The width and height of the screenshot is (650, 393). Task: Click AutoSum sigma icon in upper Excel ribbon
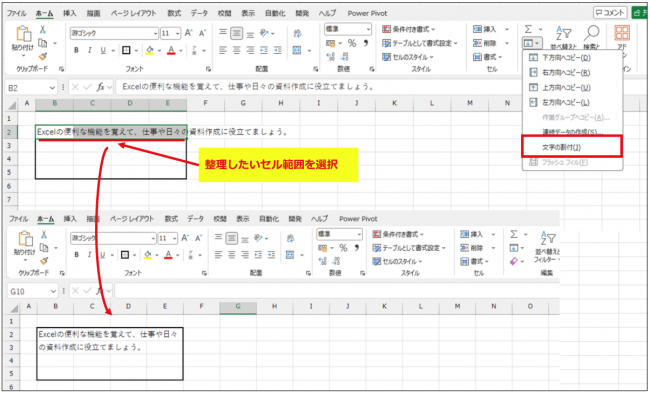[x=528, y=29]
